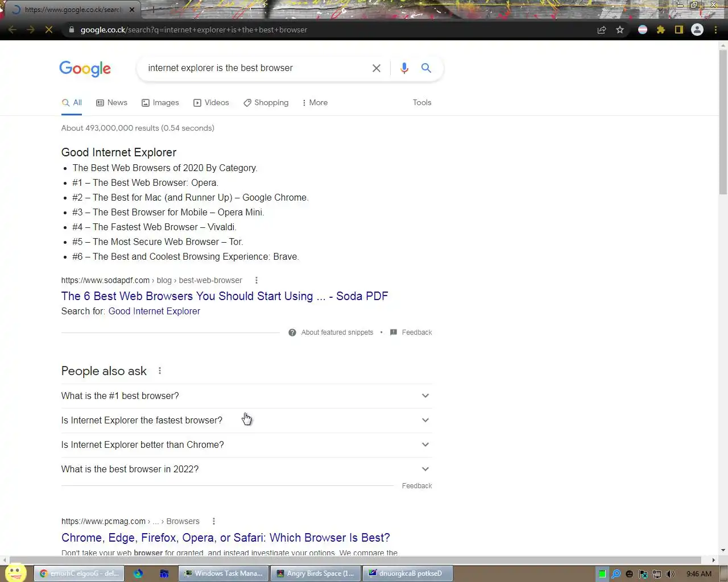Open 'The 6 Best Web Browsers' Soda PDF result
This screenshot has height=582, width=728.
tap(225, 296)
